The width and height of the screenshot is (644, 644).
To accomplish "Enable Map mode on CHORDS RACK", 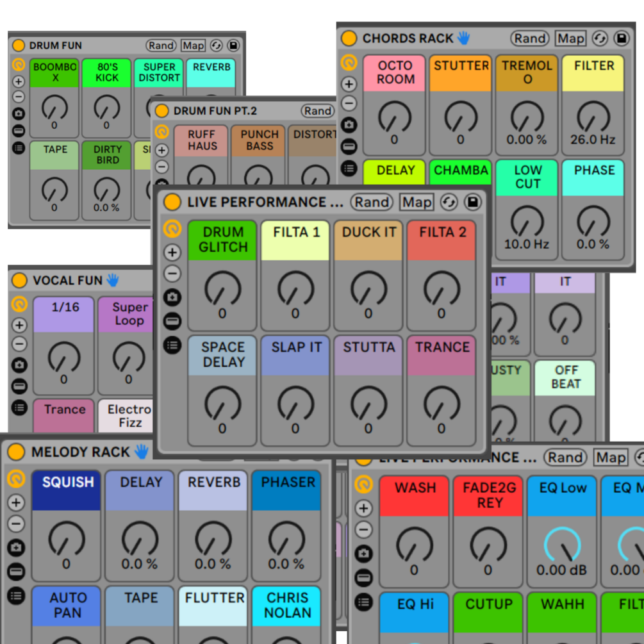I will coord(570,39).
